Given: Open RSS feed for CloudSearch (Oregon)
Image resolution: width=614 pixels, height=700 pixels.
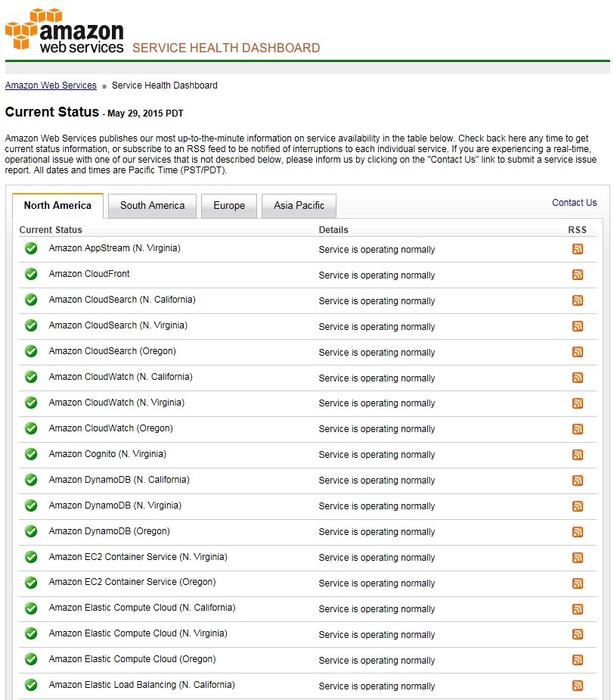Looking at the screenshot, I should coord(578,352).
